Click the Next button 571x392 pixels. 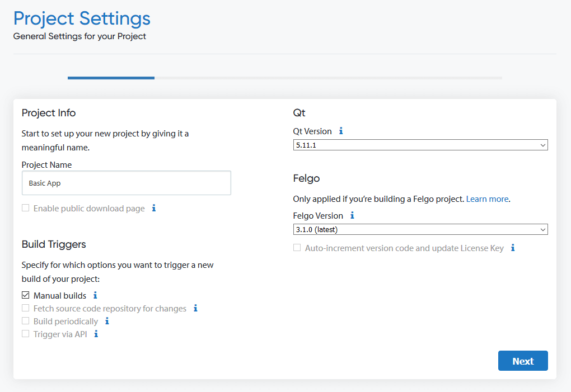(x=522, y=361)
